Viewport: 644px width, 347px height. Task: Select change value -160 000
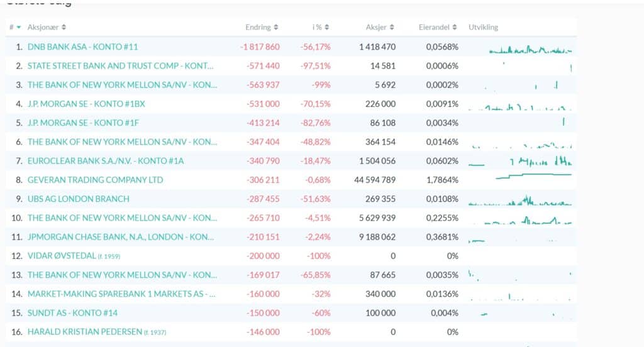263,294
